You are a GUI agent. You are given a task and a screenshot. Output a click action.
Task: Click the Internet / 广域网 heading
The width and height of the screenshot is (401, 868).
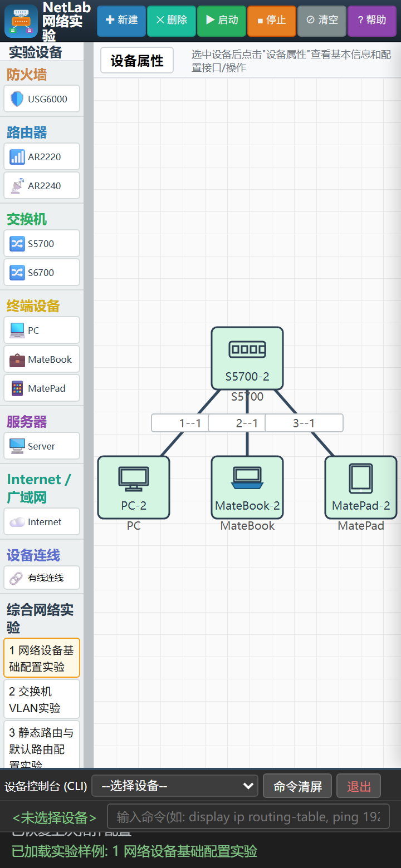[x=39, y=488]
